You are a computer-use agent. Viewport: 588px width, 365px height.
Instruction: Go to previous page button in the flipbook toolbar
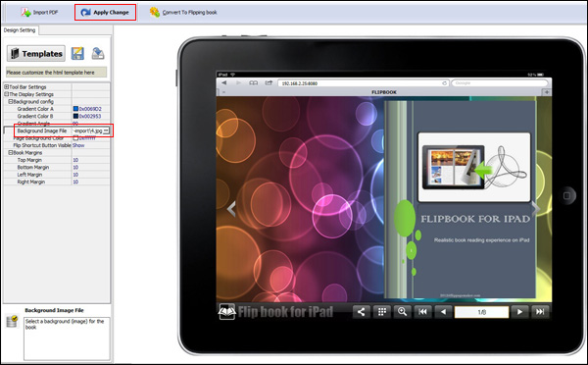coord(443,312)
